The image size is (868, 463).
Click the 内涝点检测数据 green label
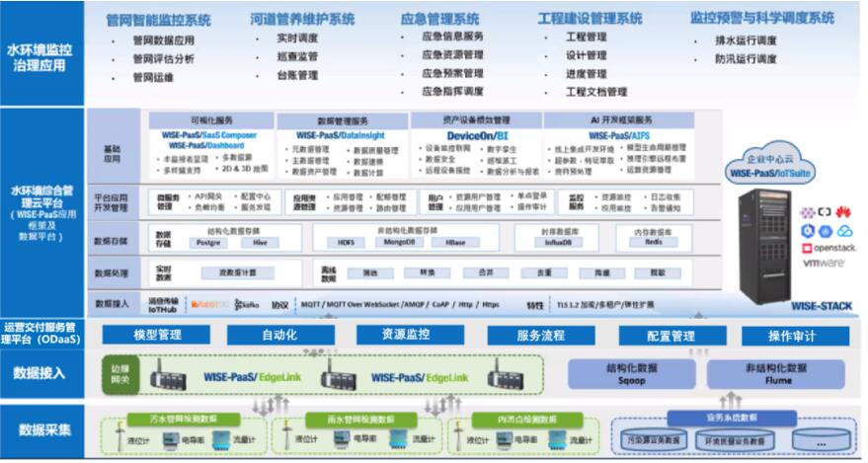527,420
